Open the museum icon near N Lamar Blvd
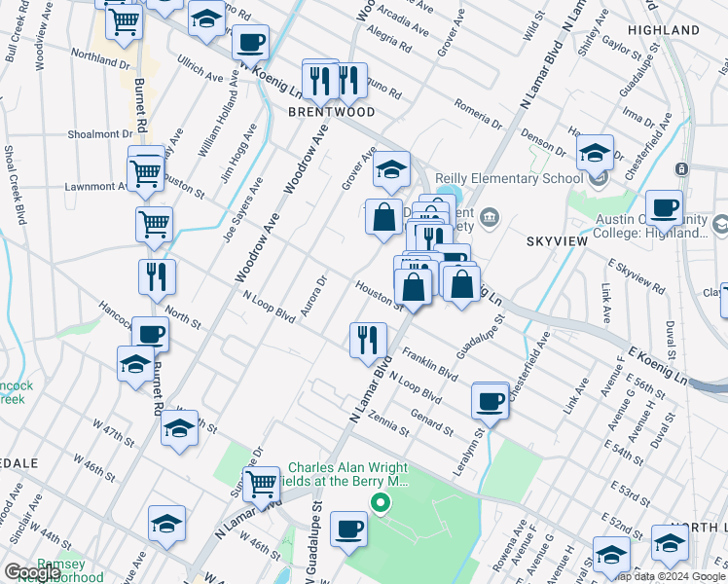This screenshot has width=728, height=584. point(490,217)
